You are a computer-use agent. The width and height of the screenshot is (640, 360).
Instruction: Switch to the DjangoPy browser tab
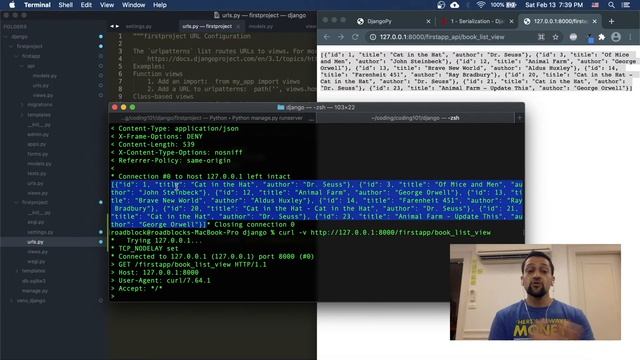click(379, 21)
